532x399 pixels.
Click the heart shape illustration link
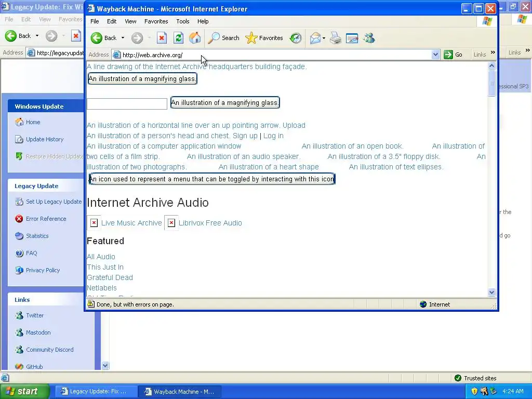click(x=269, y=167)
